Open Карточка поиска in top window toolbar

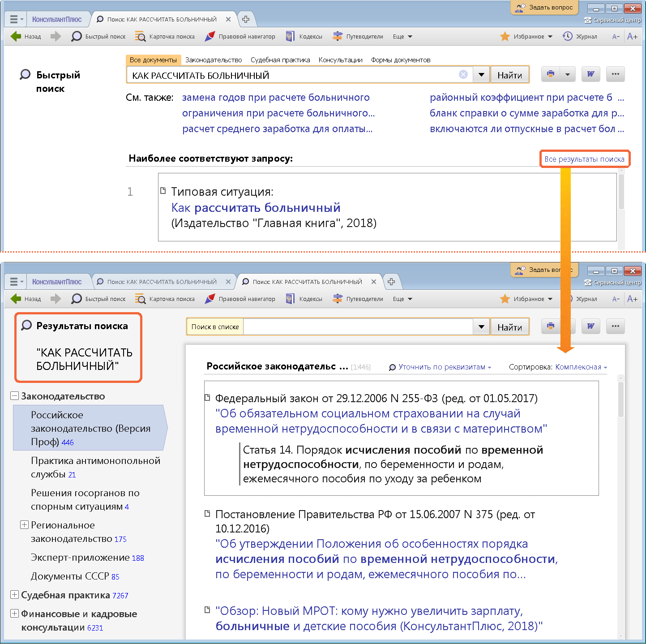(x=165, y=36)
